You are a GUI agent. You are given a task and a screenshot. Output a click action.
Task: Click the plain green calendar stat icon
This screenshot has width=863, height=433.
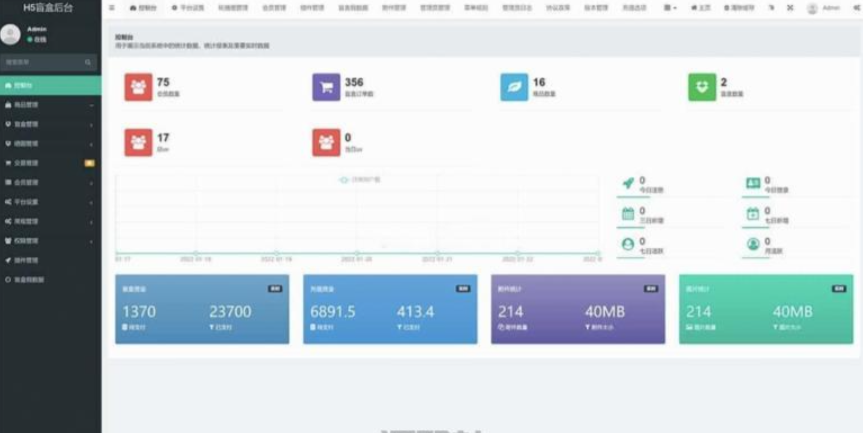tap(628, 213)
